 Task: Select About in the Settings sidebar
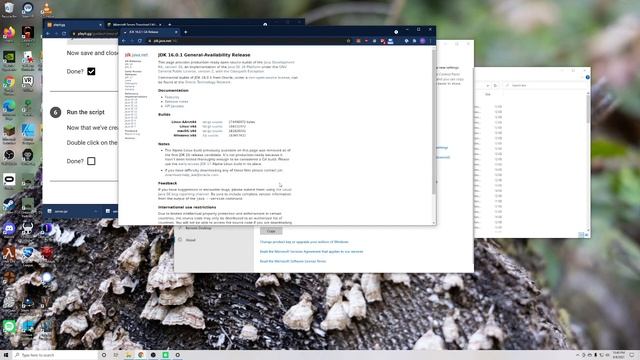pos(190,240)
